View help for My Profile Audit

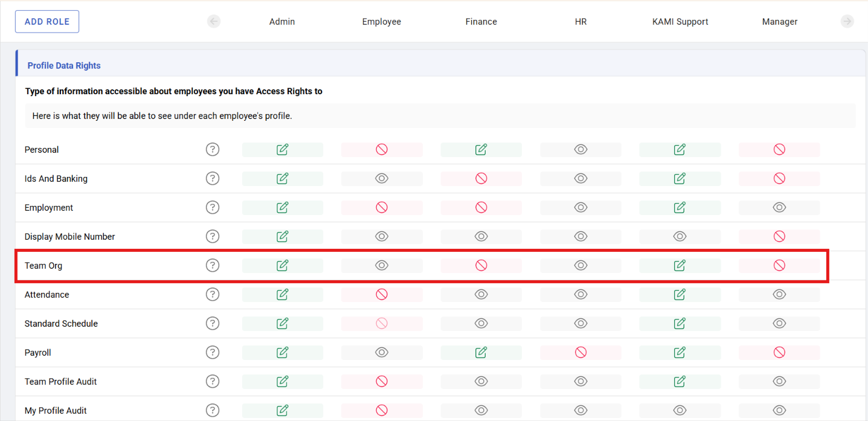(213, 410)
